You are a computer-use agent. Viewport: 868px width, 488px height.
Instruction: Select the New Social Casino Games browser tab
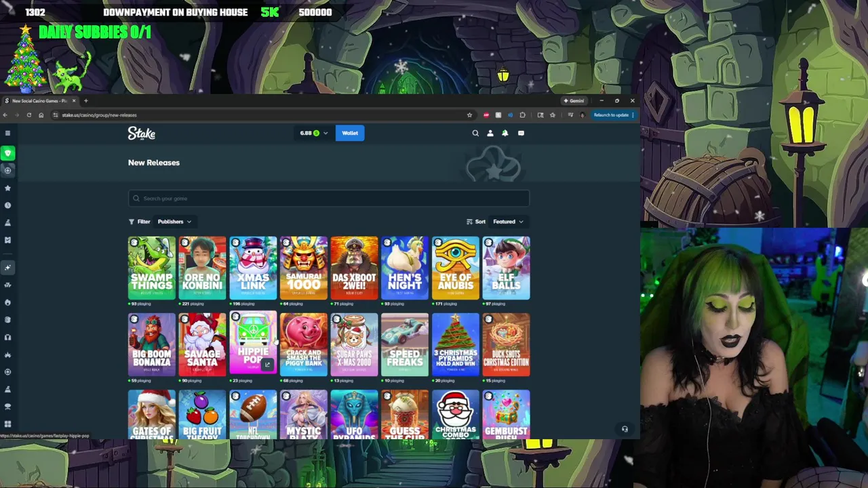[x=39, y=101]
